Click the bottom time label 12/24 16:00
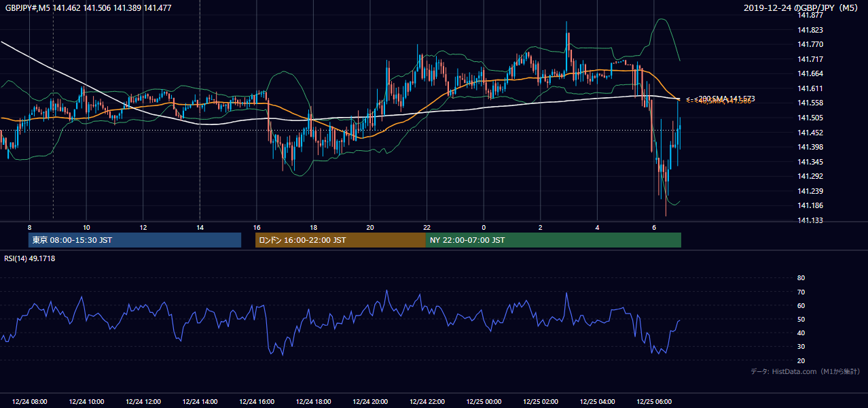The height and width of the screenshot is (408, 868). (256, 402)
